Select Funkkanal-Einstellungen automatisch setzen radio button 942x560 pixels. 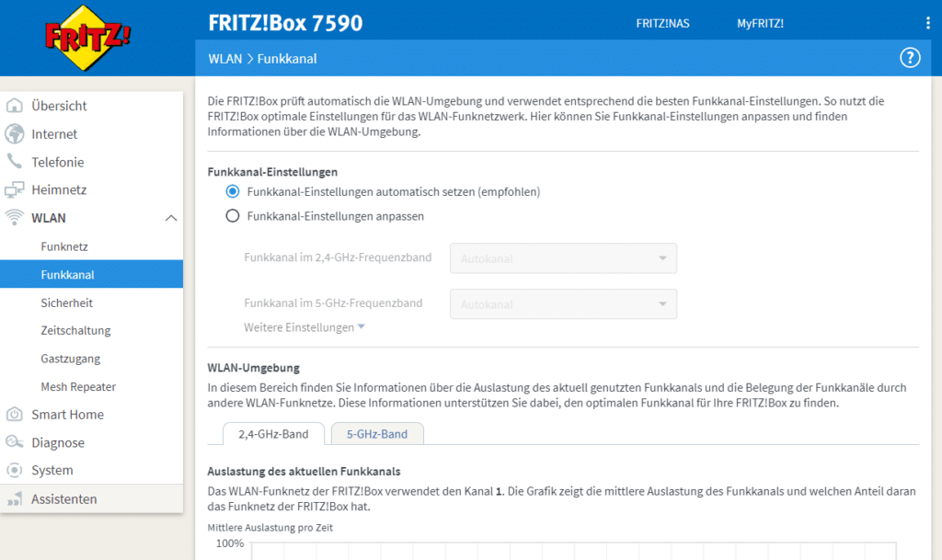click(x=233, y=191)
